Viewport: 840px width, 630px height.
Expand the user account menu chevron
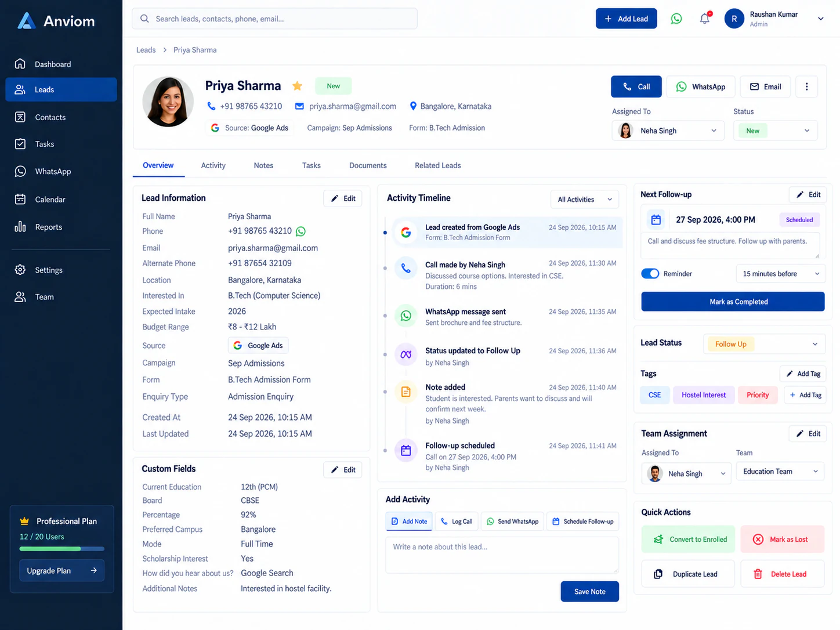(x=821, y=19)
